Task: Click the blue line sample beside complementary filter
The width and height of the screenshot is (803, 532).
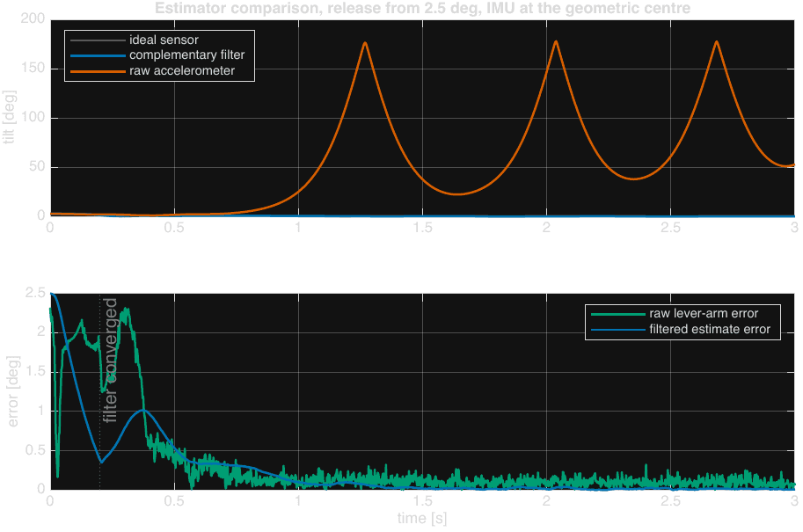Action: 98,55
